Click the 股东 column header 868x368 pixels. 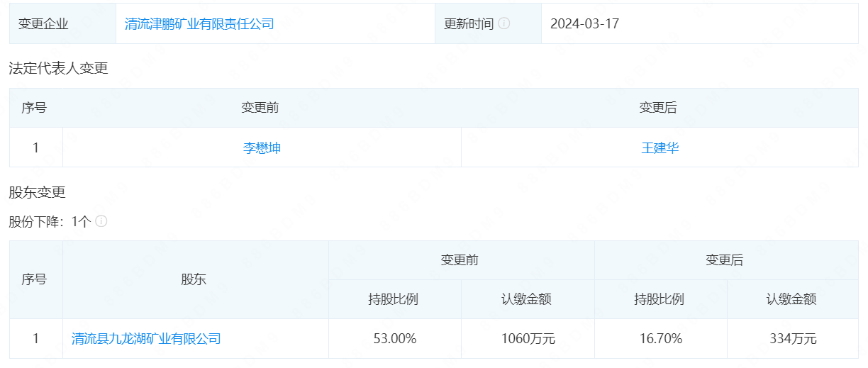[194, 279]
